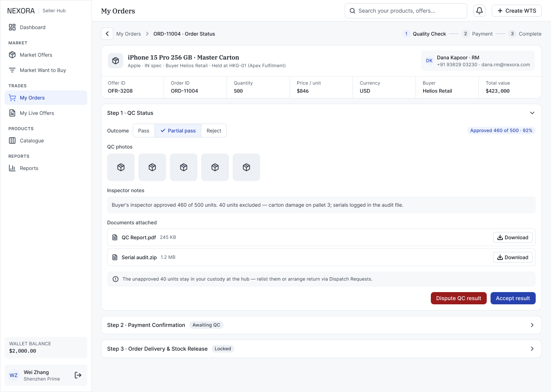Click the My Orders breadcrumb link
The image size is (551, 392).
click(129, 34)
